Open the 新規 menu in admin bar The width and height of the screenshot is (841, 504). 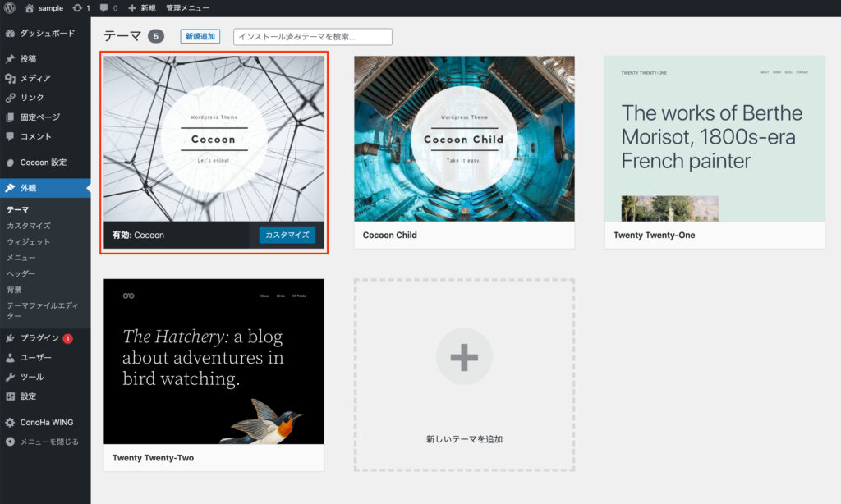pyautogui.click(x=148, y=8)
